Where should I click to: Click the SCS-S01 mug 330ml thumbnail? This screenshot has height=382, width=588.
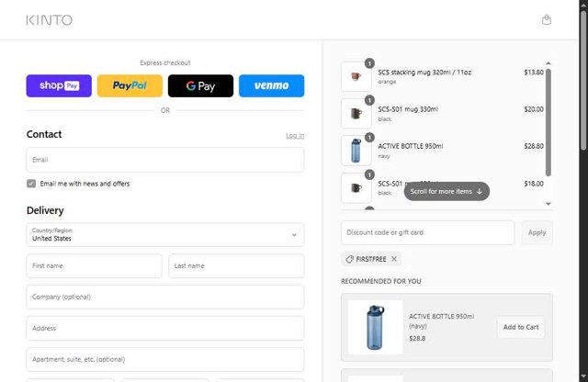(356, 114)
